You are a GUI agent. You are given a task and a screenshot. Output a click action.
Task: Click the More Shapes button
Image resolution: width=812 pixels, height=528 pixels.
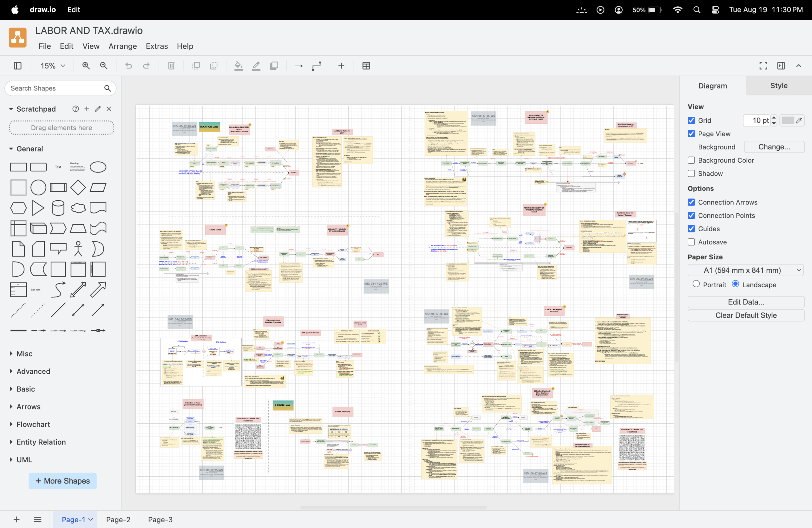[62, 480]
